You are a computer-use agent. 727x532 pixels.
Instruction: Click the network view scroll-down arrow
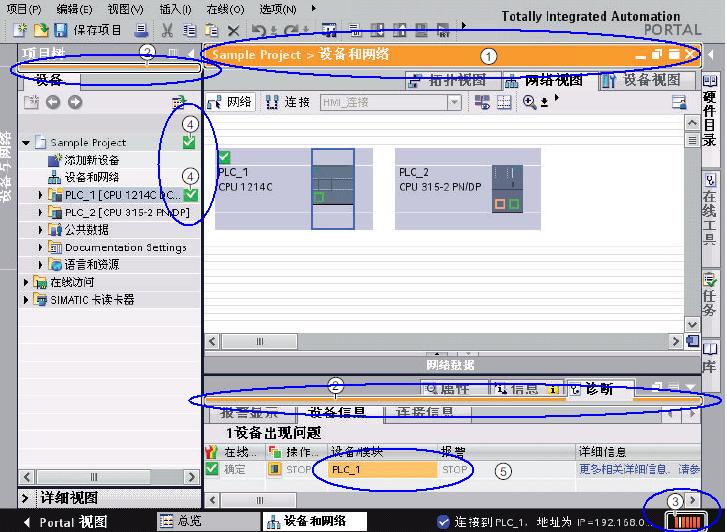692,325
